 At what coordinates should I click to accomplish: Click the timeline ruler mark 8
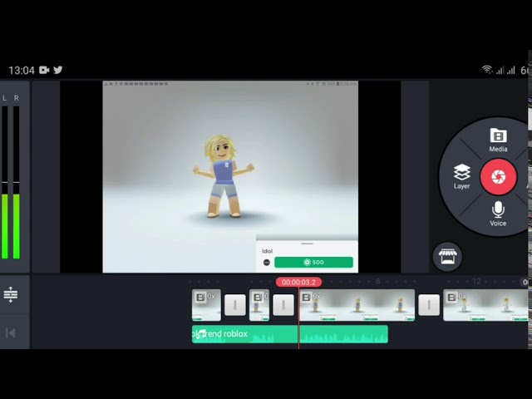[x=377, y=281]
